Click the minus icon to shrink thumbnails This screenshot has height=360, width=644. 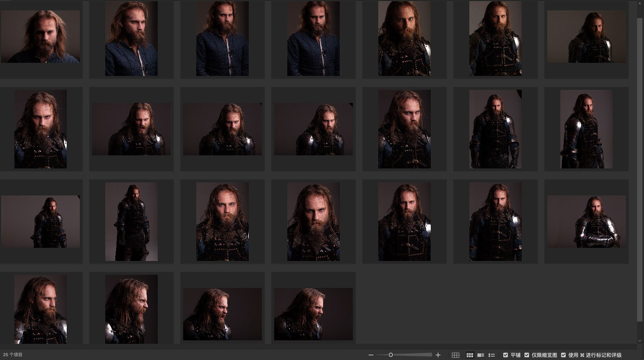[x=371, y=355]
